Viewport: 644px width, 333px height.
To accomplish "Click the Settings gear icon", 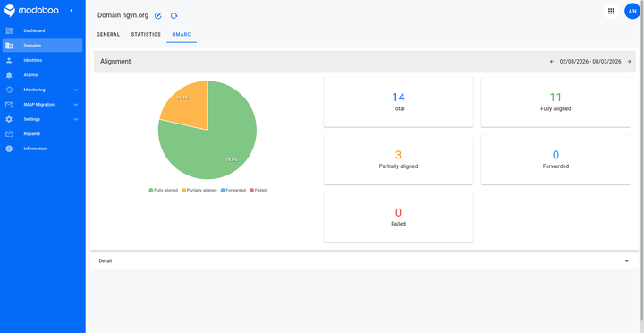I will click(x=9, y=119).
